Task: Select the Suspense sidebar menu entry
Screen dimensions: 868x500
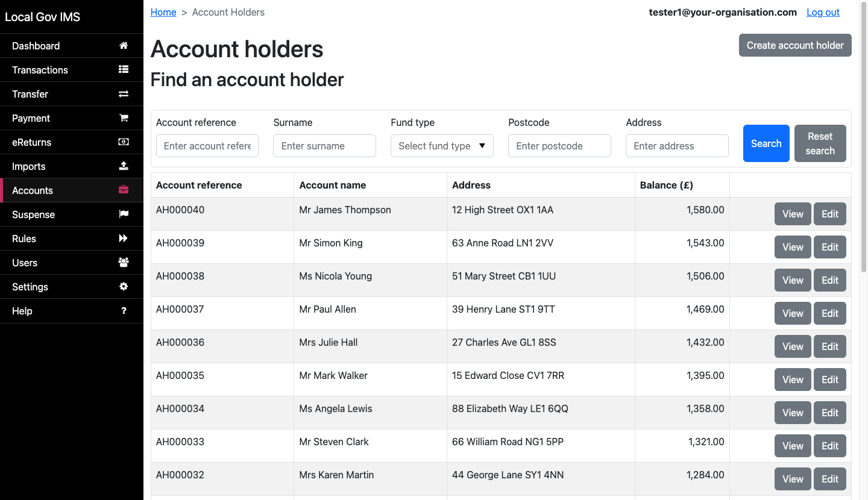Action: click(33, 214)
